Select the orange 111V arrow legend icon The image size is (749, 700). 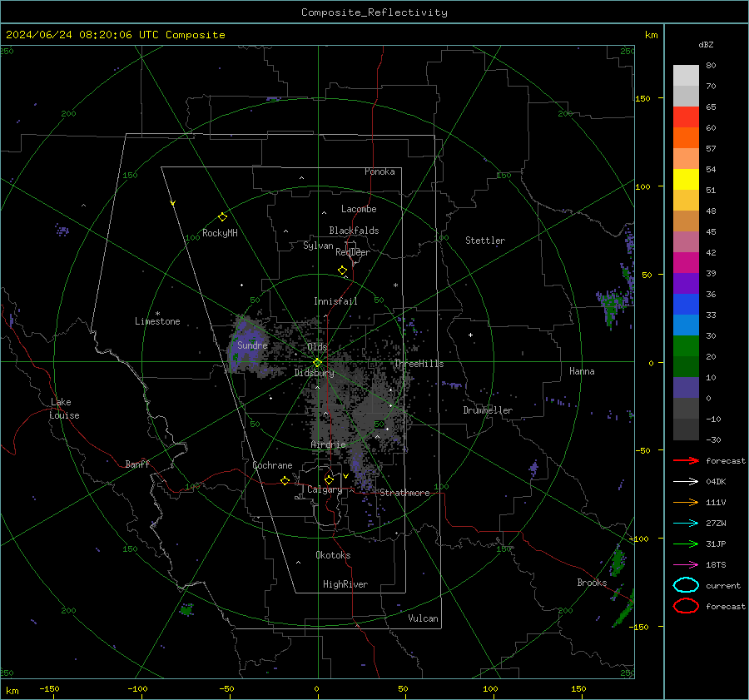click(686, 502)
